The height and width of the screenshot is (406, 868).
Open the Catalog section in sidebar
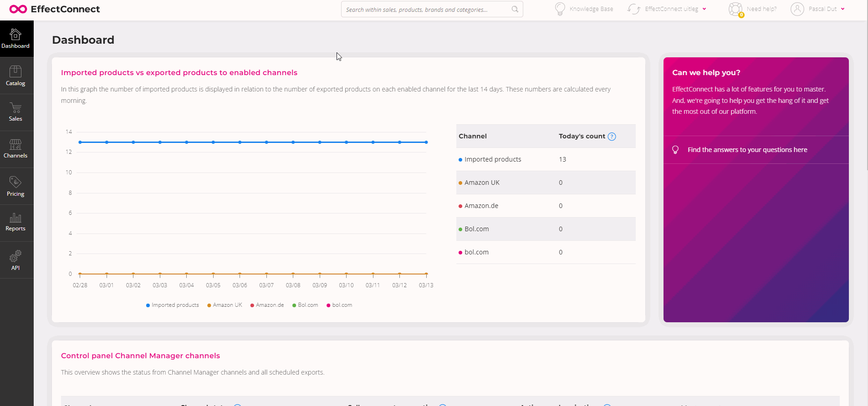(x=15, y=76)
